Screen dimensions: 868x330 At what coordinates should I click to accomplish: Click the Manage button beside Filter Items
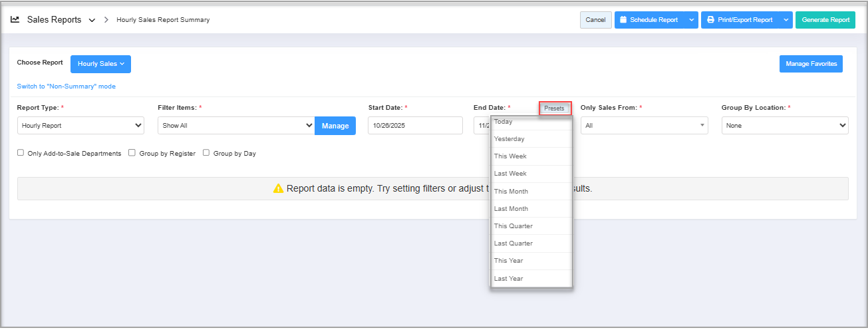coord(335,126)
